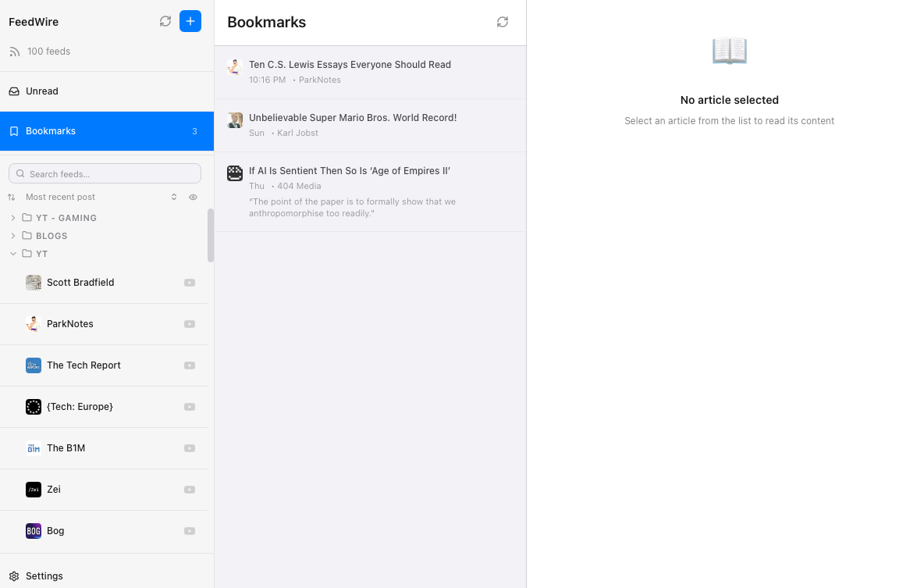Open the Bog feed

[x=104, y=531]
